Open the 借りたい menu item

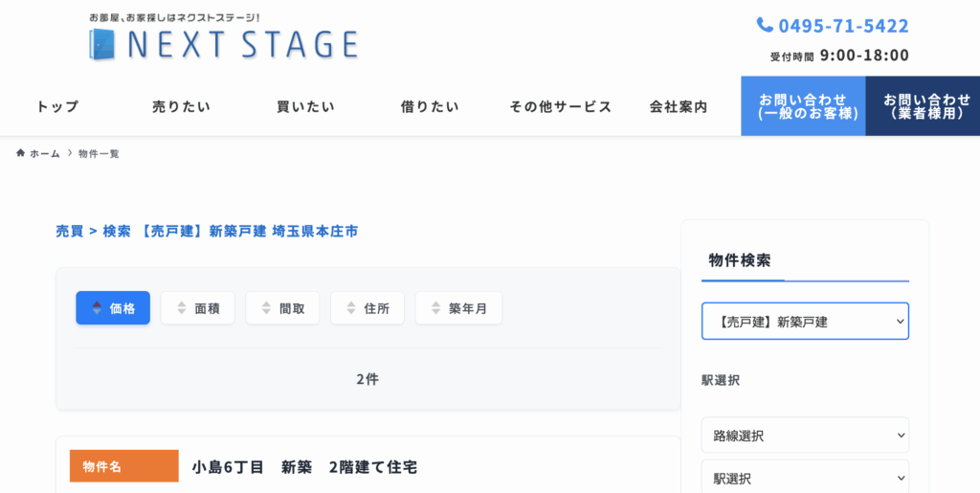[430, 106]
